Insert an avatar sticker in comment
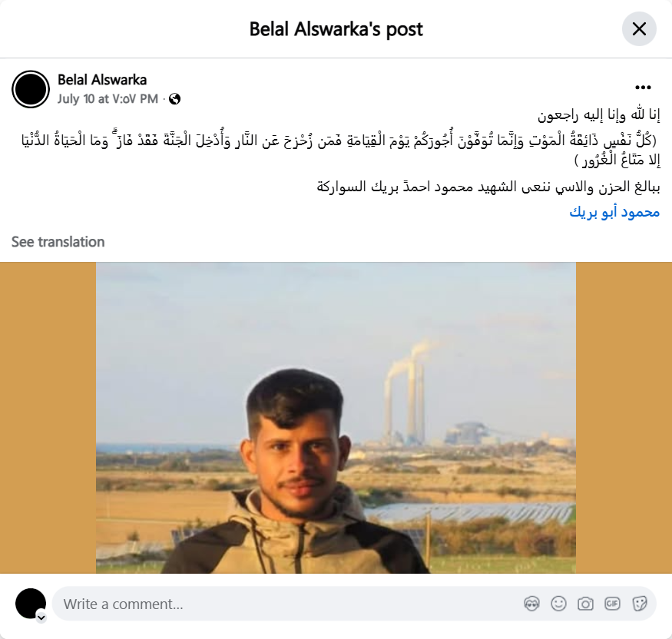The height and width of the screenshot is (639, 672). [x=532, y=604]
